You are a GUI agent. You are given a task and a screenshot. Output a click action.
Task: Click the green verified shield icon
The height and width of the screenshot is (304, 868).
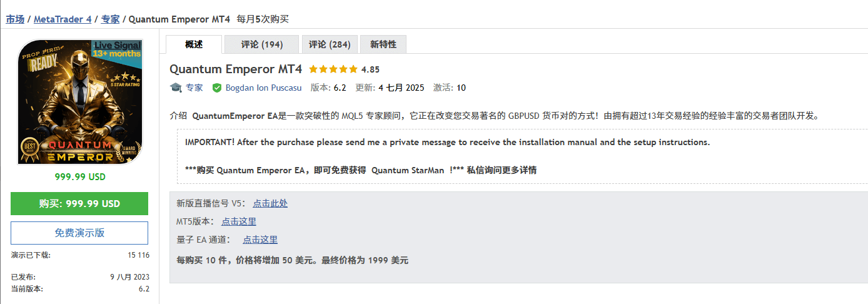pyautogui.click(x=217, y=88)
